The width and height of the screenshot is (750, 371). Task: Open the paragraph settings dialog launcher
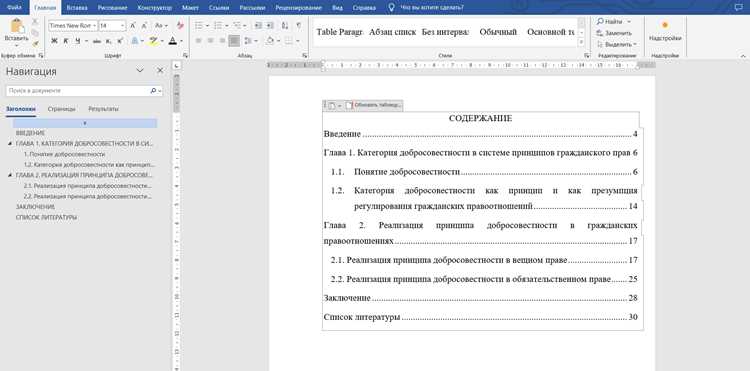(305, 55)
